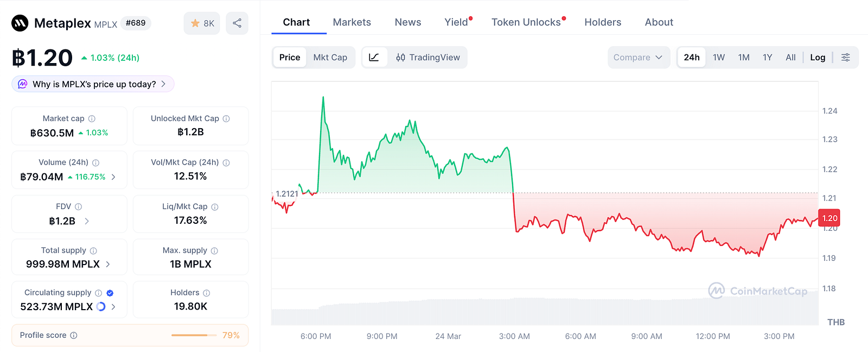Select 1Y time range
The width and height of the screenshot is (868, 352).
[767, 58]
